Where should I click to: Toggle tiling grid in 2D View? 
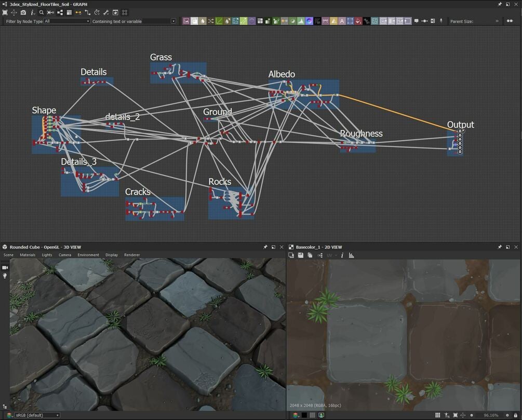[437, 415]
